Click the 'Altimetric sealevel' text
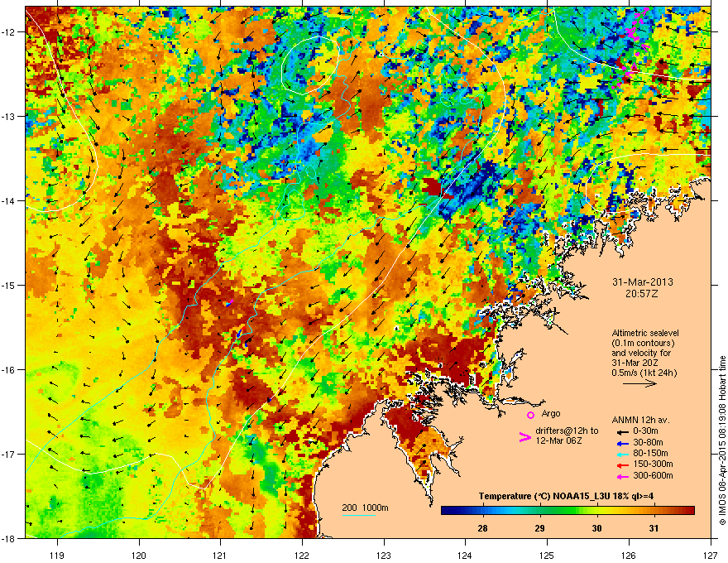This screenshot has width=728, height=563. click(x=645, y=333)
